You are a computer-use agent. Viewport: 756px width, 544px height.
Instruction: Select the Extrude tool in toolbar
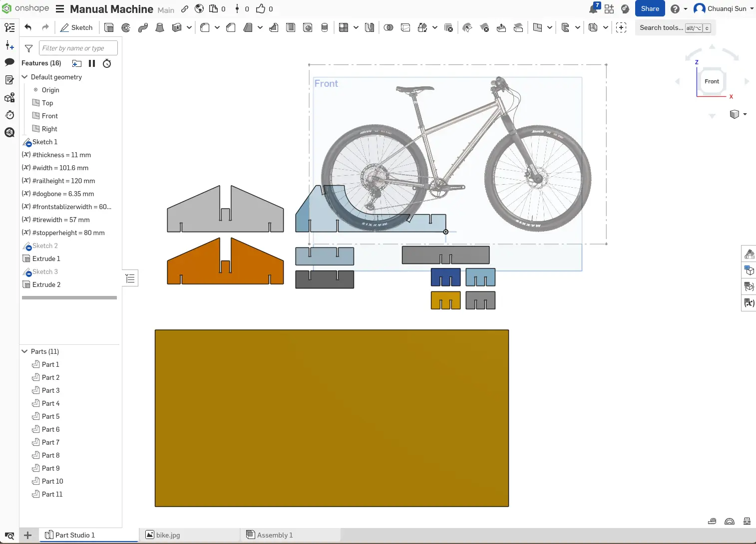[109, 28]
